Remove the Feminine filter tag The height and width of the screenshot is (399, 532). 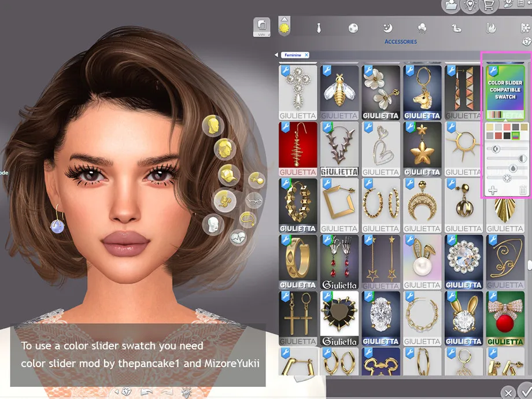pyautogui.click(x=306, y=55)
